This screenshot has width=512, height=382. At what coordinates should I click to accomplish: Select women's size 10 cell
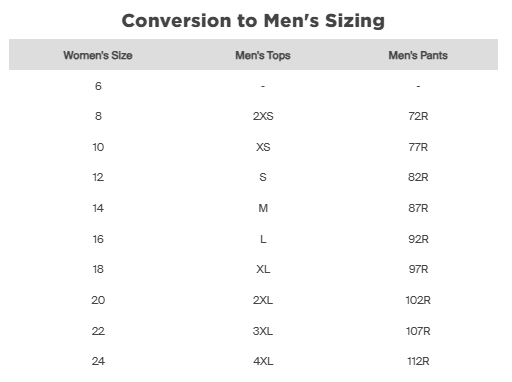[x=98, y=147]
